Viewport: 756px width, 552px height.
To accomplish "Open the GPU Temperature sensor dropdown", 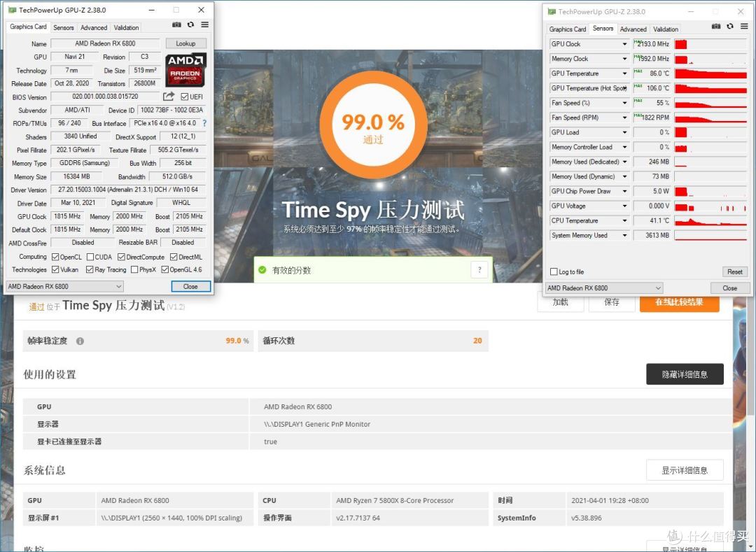I will tap(624, 73).
